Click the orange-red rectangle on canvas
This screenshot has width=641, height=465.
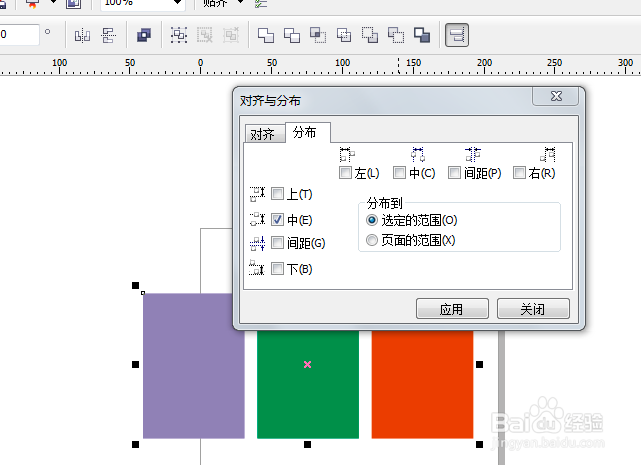[x=422, y=384]
